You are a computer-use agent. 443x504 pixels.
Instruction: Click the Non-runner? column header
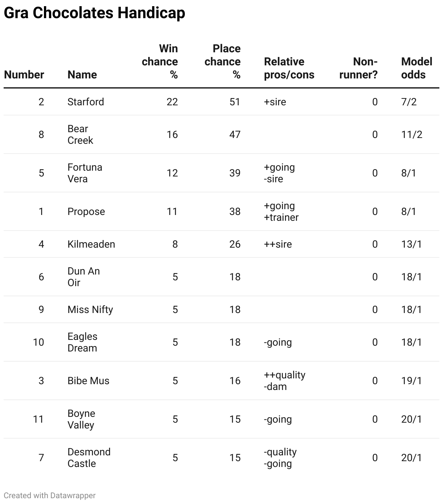coord(358,68)
